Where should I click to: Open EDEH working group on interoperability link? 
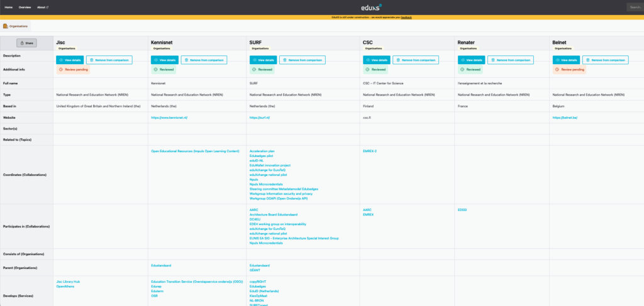click(x=277, y=224)
